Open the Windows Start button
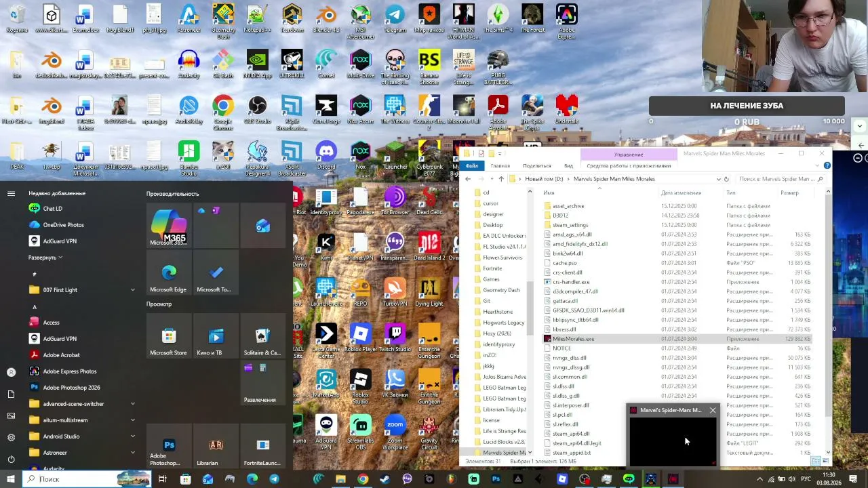 11,479
